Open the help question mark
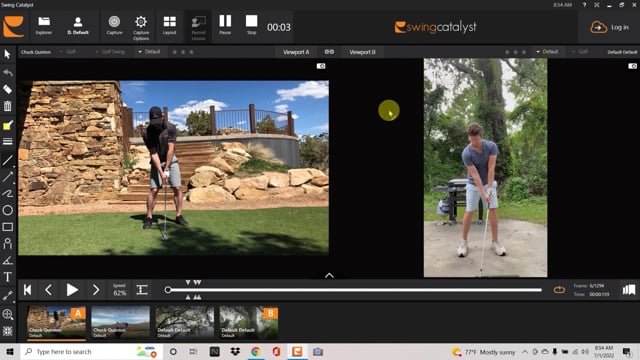Viewport: 640px width, 360px height. (584, 5)
